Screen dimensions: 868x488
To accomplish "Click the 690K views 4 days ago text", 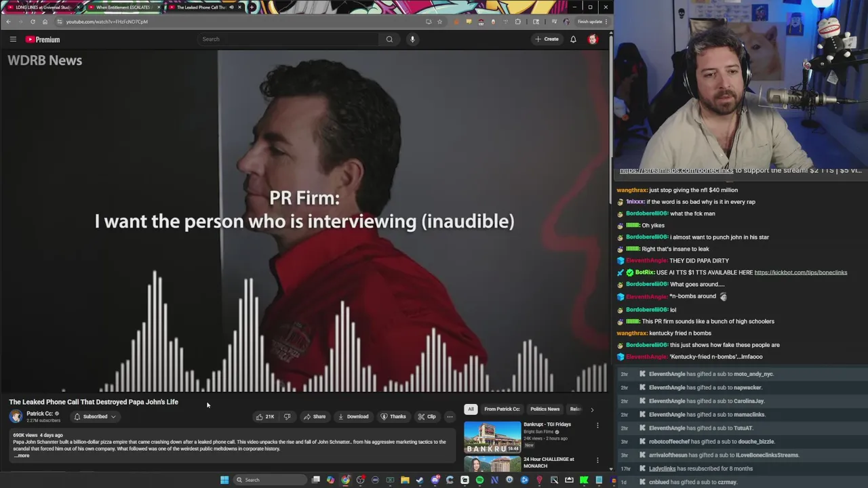I will click(38, 435).
